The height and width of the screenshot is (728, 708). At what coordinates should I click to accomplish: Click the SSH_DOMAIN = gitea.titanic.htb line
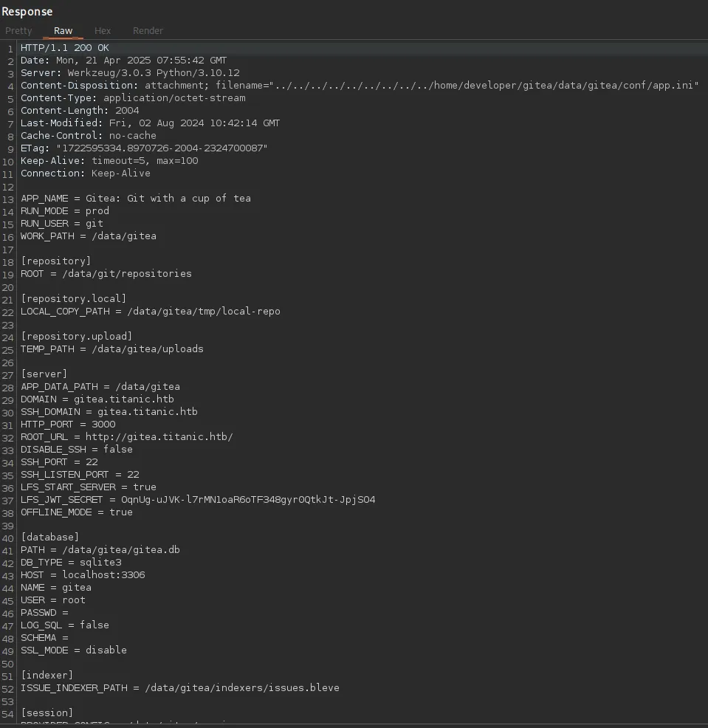pyautogui.click(x=109, y=412)
